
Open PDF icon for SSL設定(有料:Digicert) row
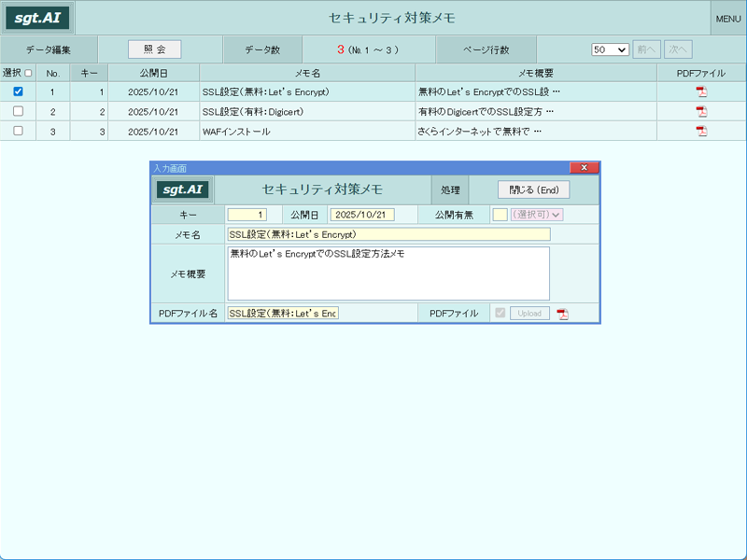click(701, 111)
